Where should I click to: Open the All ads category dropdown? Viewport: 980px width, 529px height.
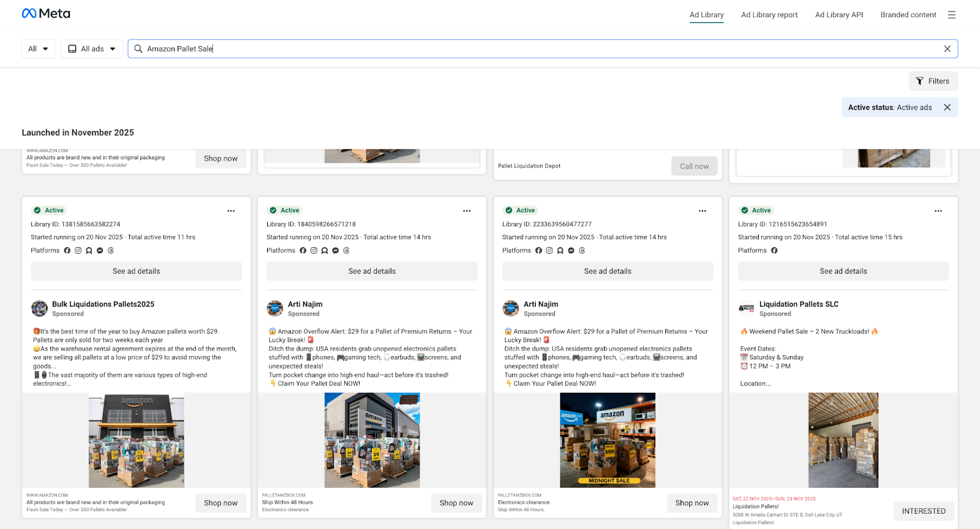[92, 49]
